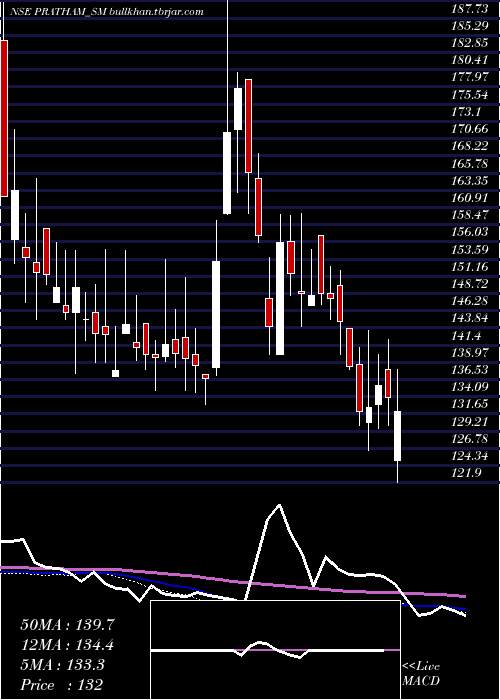Click the Price : 132 reading

click(62, 685)
